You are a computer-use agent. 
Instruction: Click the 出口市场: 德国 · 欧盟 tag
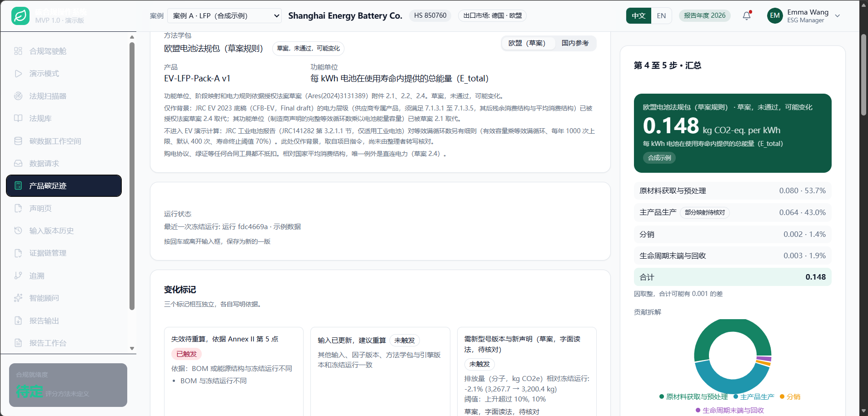click(492, 15)
